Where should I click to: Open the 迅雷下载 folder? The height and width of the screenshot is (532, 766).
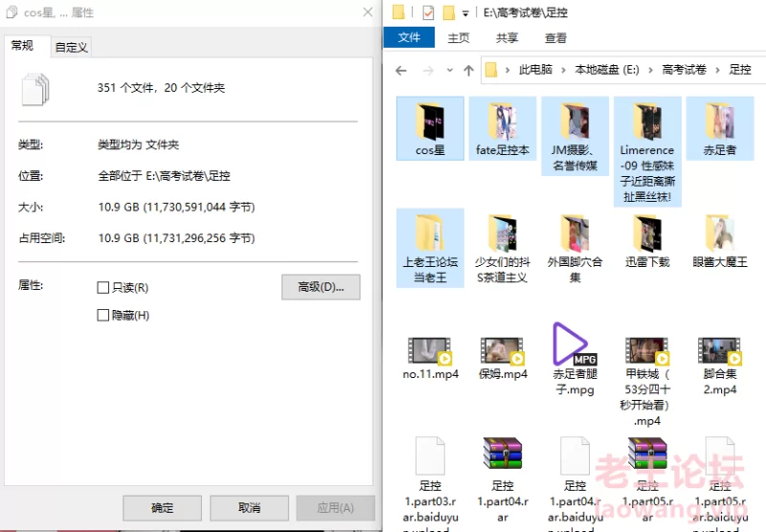tap(647, 240)
